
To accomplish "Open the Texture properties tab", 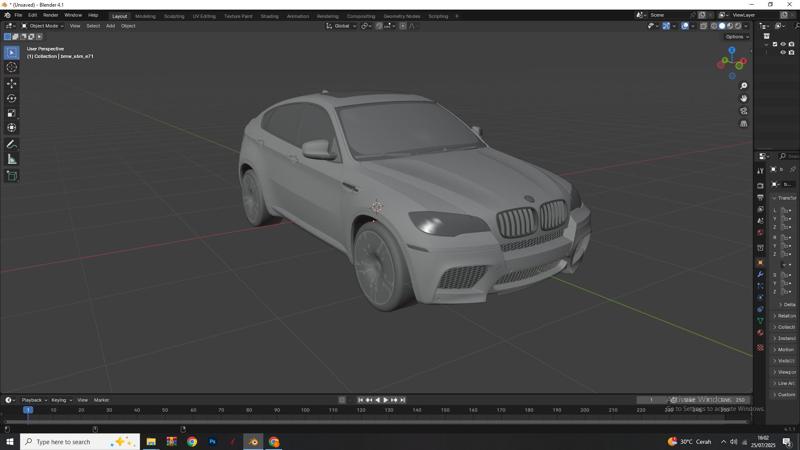I will click(760, 347).
